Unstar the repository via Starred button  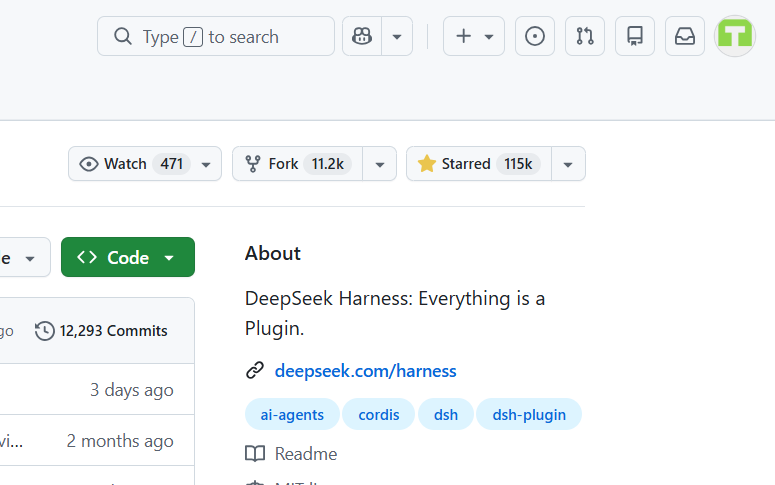click(x=478, y=164)
